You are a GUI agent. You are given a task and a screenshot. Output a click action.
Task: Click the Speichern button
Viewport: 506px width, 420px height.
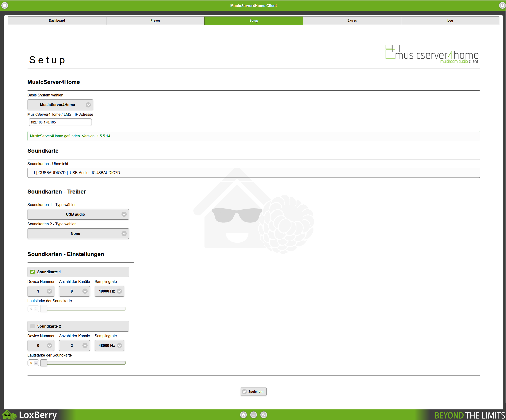click(253, 392)
